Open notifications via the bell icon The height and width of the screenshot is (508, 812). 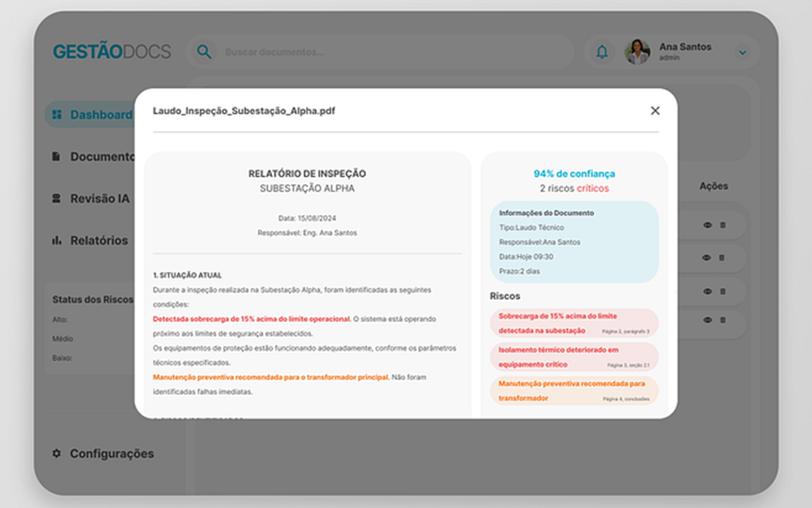point(602,52)
